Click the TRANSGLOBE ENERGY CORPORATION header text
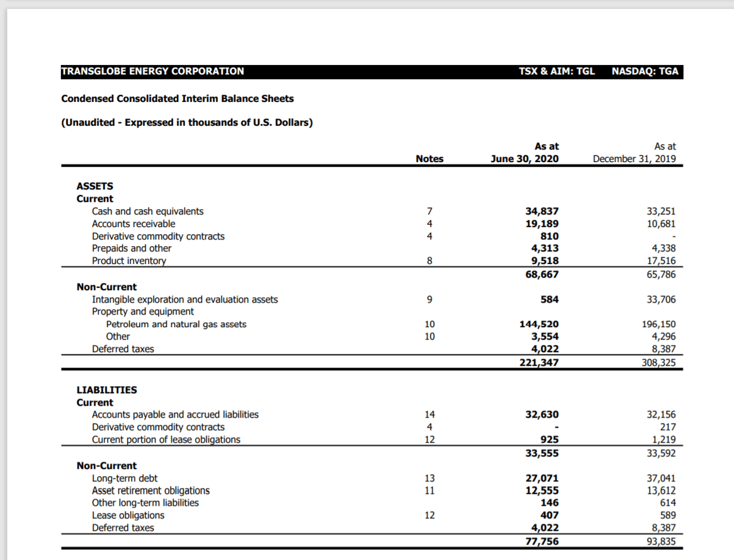This screenshot has width=734, height=560. (x=153, y=71)
